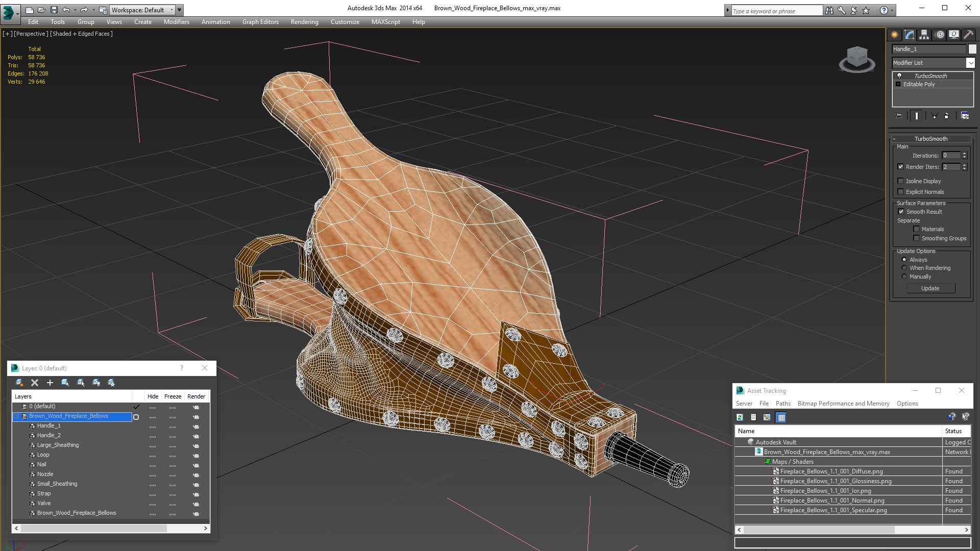The height and width of the screenshot is (551, 980).
Task: Open the Hierarchy command panel tab
Action: click(x=924, y=35)
